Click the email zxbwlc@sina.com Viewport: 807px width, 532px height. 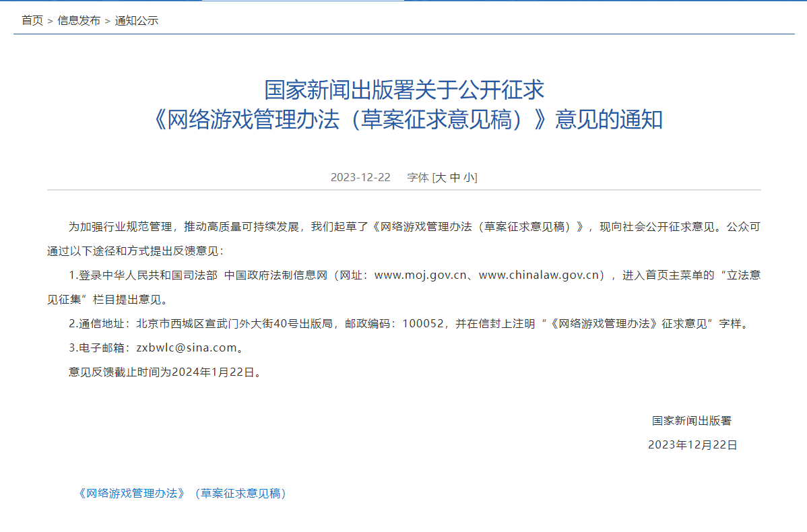tap(187, 347)
